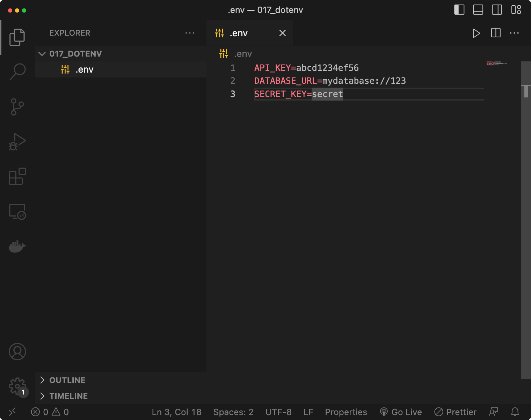Toggle the primary sidebar visibility
531x420 pixels.
coord(459,10)
